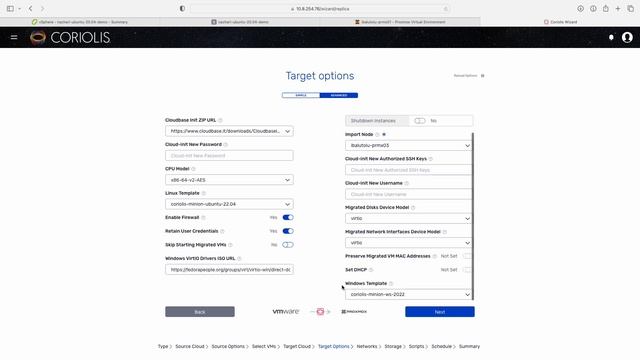Expand Migrated Disks Device Model dropdown
The width and height of the screenshot is (640, 360).
[467, 219]
